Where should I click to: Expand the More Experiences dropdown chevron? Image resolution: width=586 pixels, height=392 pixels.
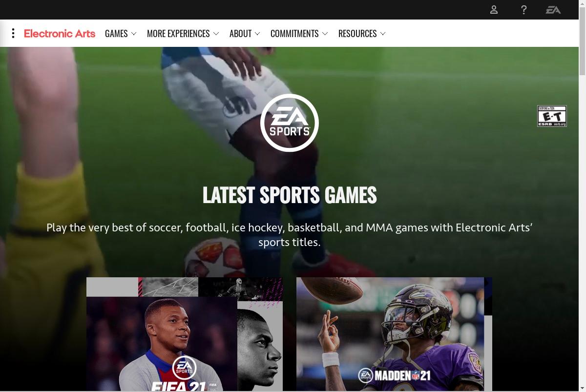click(x=216, y=34)
